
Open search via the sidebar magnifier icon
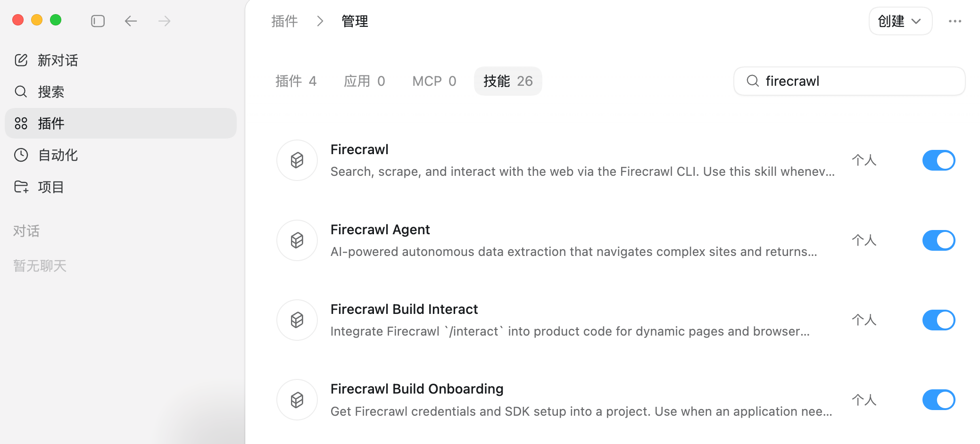[21, 91]
